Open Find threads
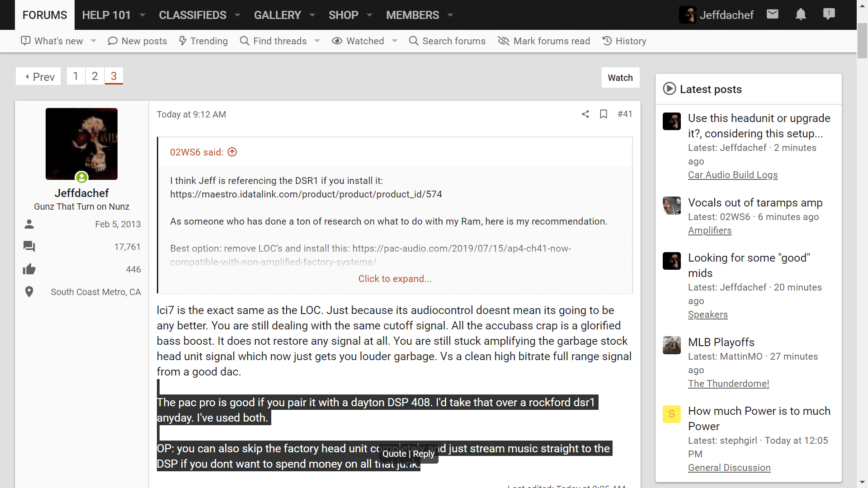The image size is (868, 488). tap(273, 41)
